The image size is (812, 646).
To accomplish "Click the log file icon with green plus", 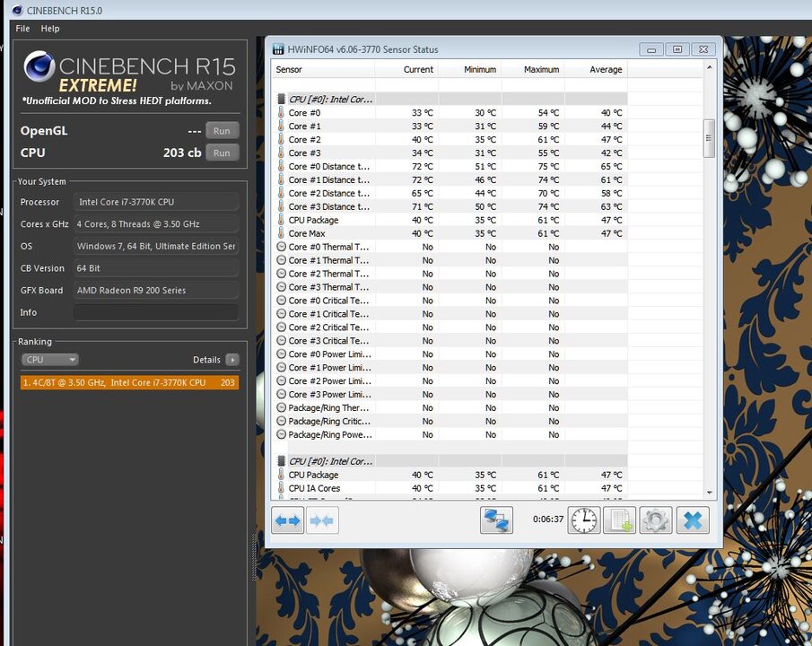I will (x=619, y=520).
